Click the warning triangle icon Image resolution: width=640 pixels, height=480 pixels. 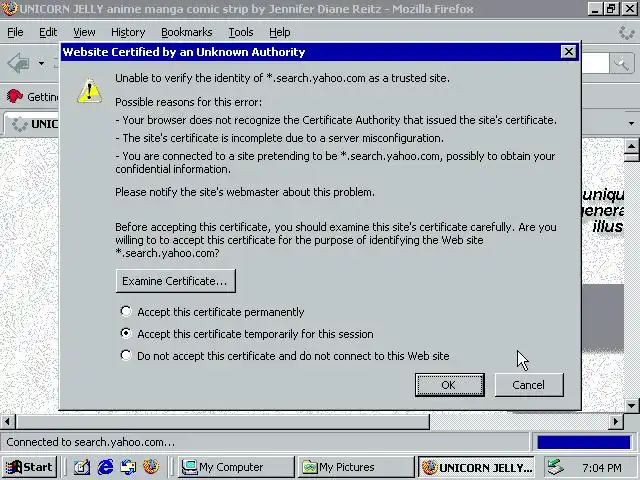coord(89,91)
